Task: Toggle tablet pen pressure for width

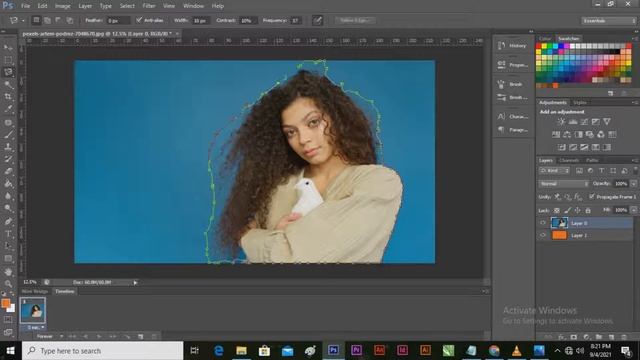Action: click(x=317, y=20)
